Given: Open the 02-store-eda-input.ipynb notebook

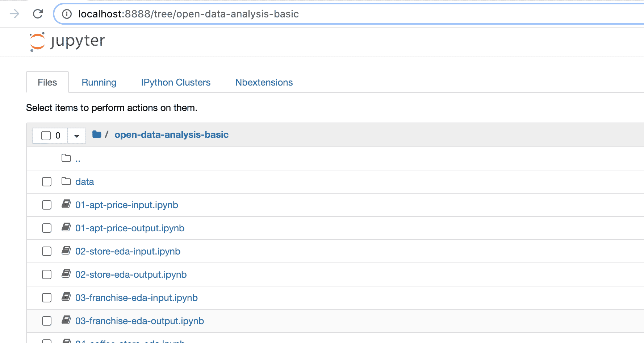Looking at the screenshot, I should click(x=127, y=251).
